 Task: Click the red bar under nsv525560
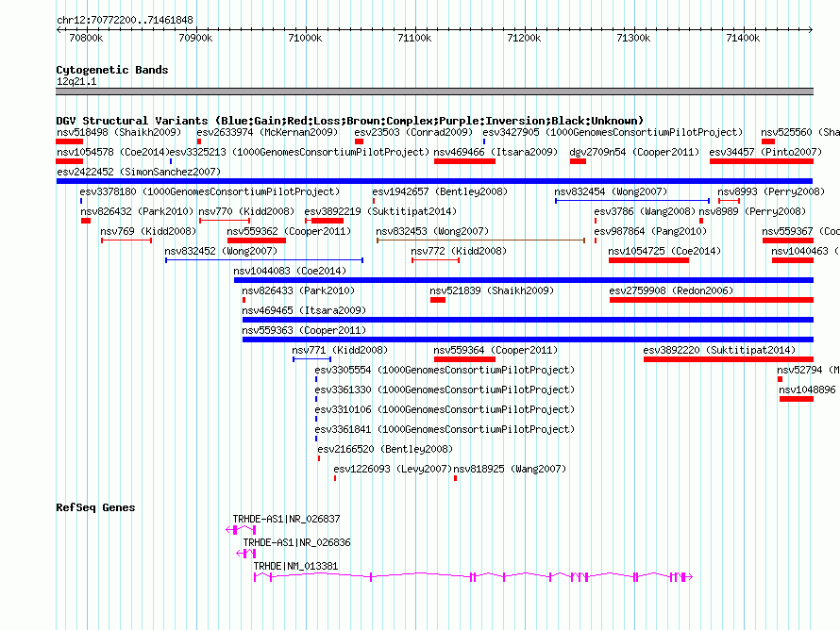tap(768, 141)
